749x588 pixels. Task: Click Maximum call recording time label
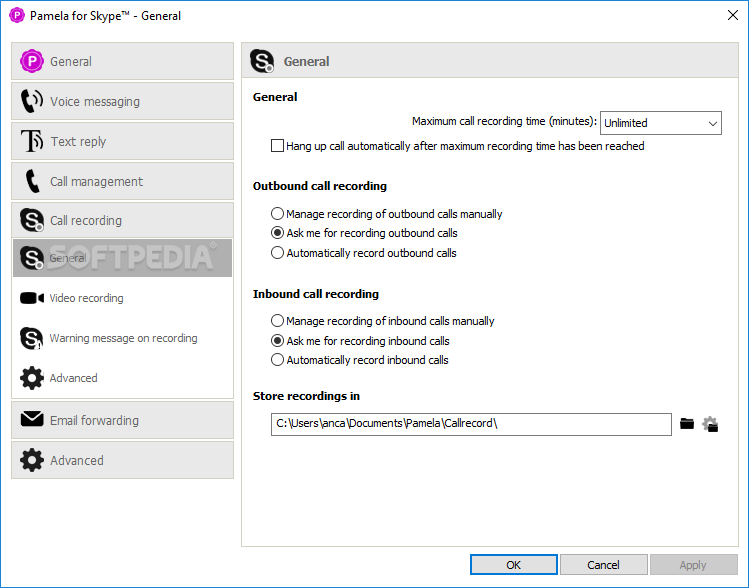pos(504,121)
